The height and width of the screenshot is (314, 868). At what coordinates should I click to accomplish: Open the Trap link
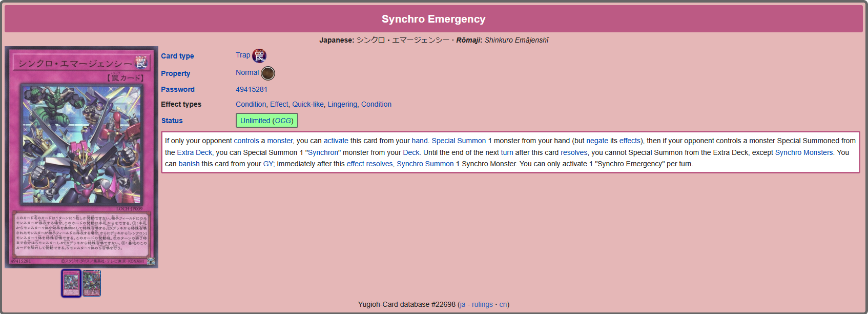click(243, 55)
